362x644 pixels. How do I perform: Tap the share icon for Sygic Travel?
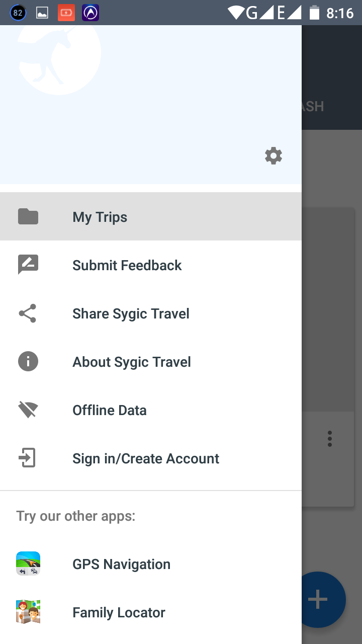pos(28,313)
